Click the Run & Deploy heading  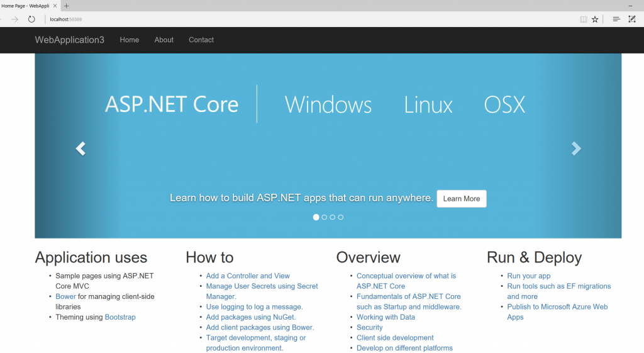point(534,257)
